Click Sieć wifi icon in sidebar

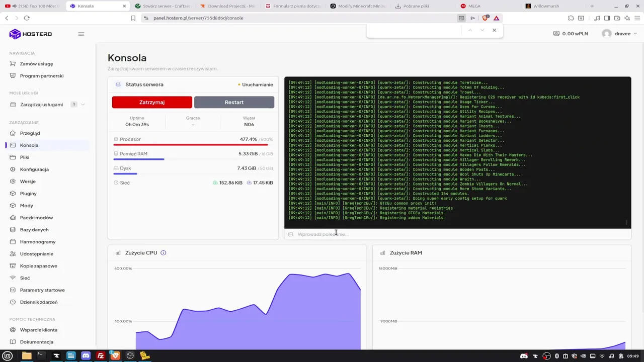[x=13, y=278]
